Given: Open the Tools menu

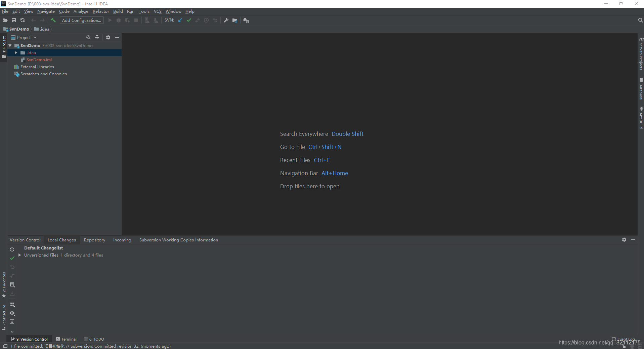Looking at the screenshot, I should pyautogui.click(x=144, y=11).
